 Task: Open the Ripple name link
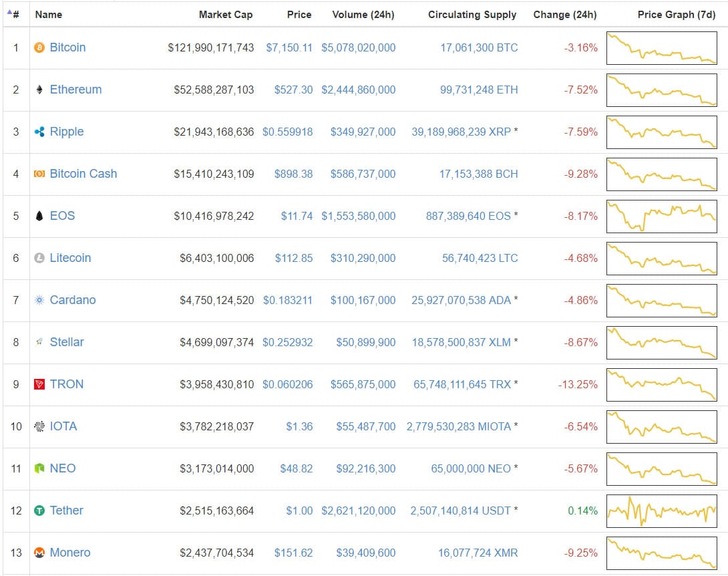[x=67, y=132]
